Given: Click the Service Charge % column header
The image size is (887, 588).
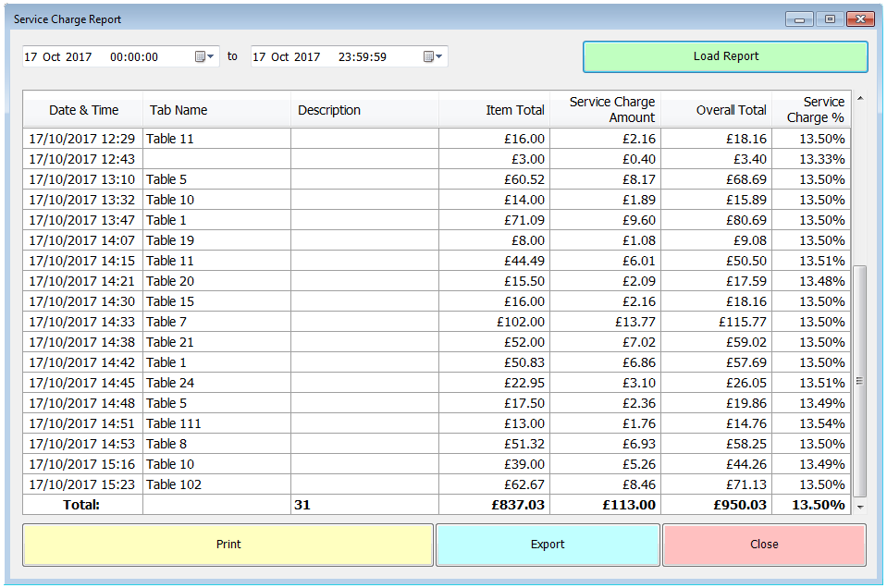Looking at the screenshot, I should (811, 110).
